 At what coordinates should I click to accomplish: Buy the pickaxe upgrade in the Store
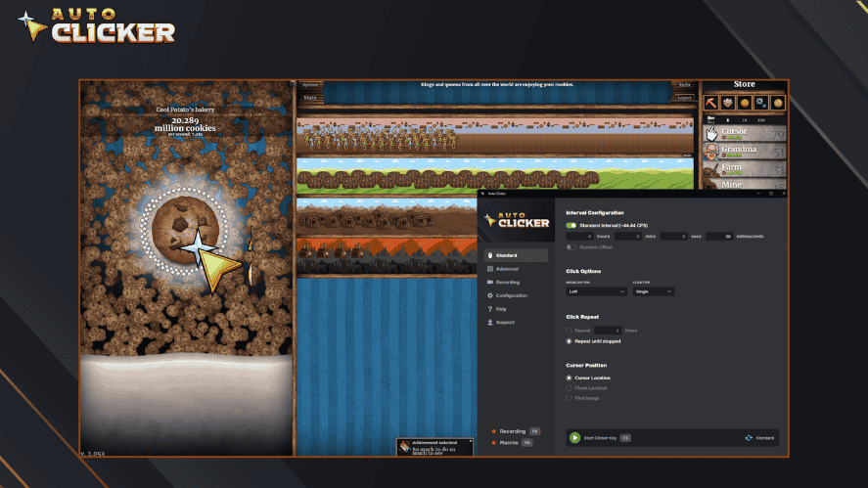point(710,103)
